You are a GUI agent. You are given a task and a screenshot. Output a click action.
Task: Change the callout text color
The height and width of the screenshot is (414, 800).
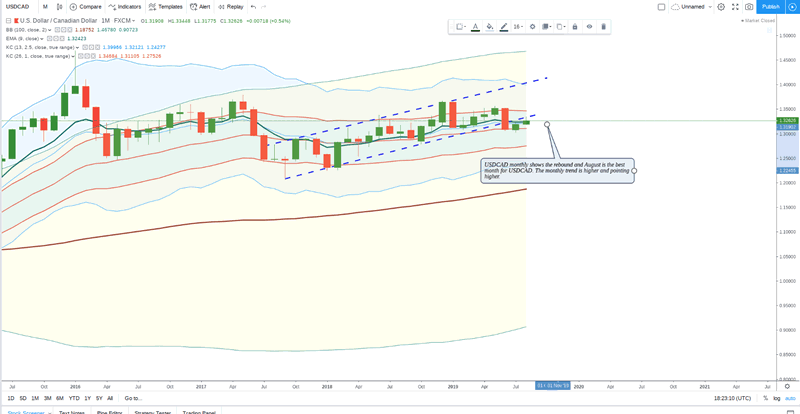click(x=475, y=26)
